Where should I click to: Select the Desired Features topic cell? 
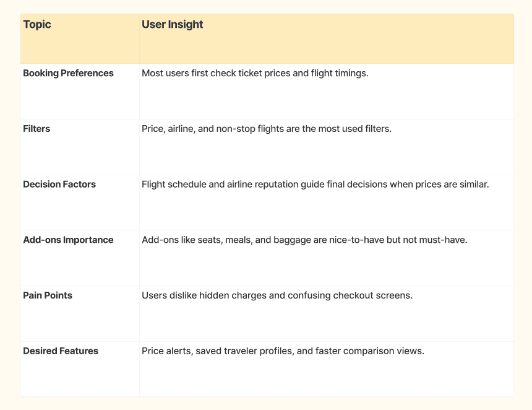tap(61, 351)
